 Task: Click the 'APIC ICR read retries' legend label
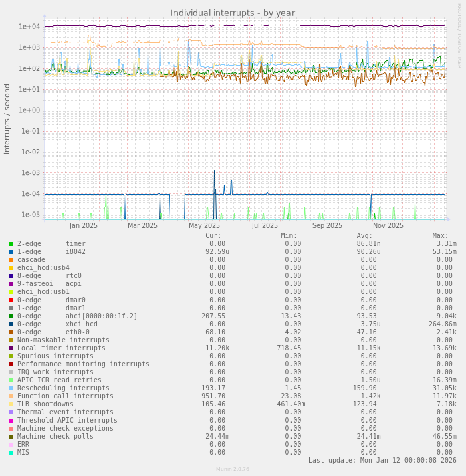[60, 380]
